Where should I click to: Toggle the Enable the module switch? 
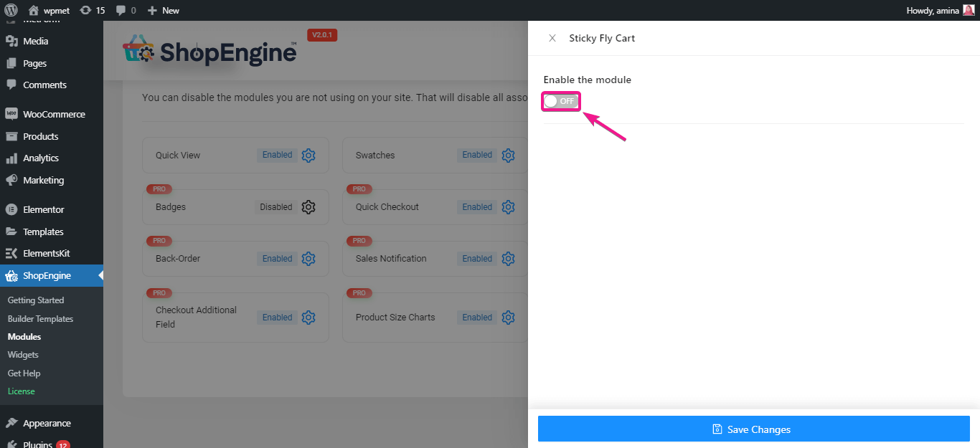pos(561,101)
